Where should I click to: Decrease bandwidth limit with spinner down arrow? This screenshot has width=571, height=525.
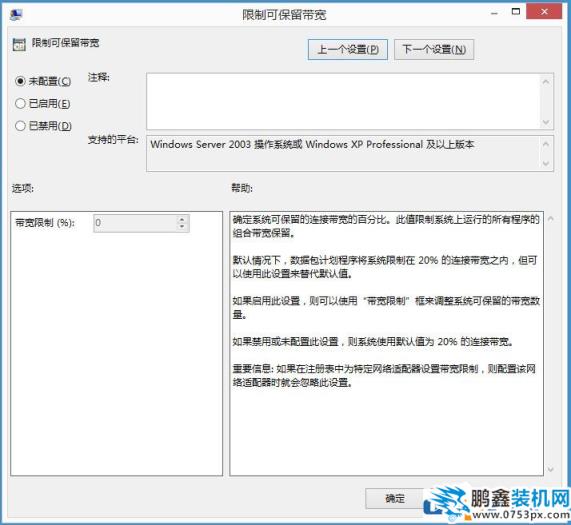[182, 227]
